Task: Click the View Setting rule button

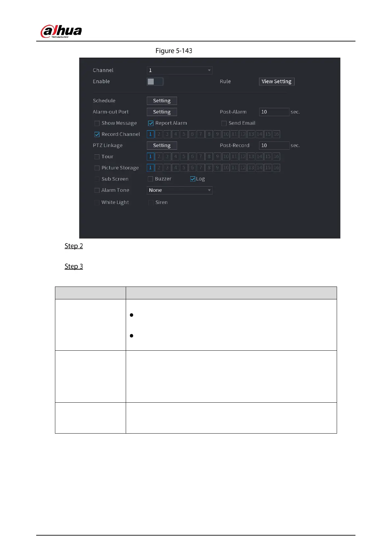Action: [x=276, y=82]
